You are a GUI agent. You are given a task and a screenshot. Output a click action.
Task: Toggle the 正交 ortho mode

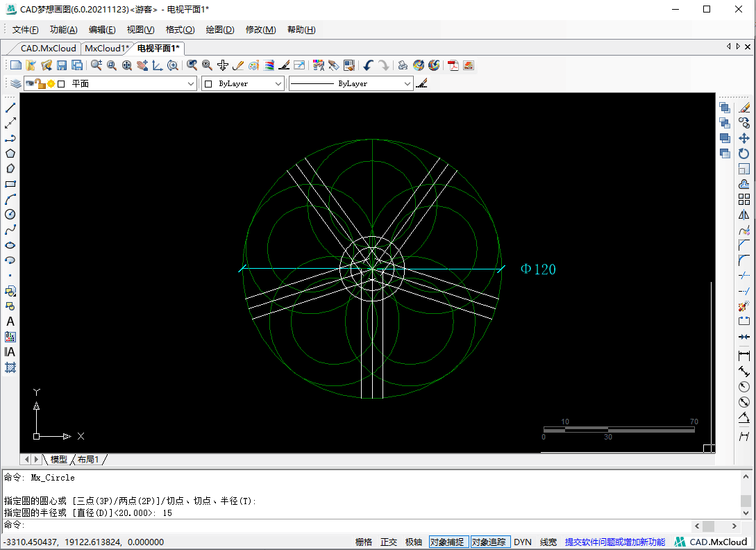389,542
